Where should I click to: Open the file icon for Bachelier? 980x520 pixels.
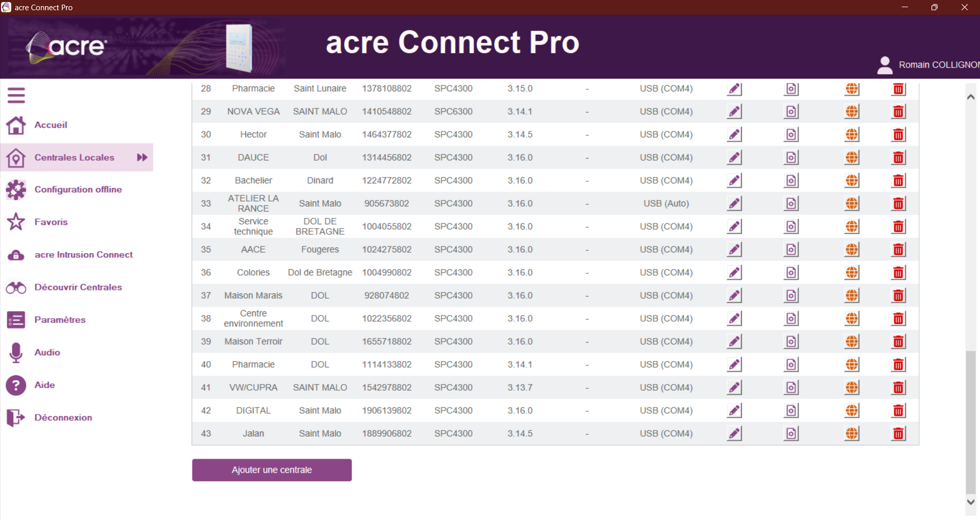point(791,180)
